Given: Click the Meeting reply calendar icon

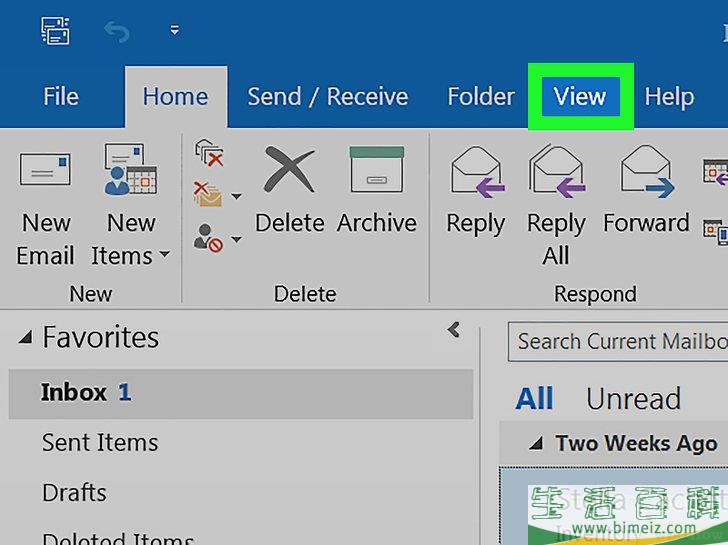Looking at the screenshot, I should [x=715, y=172].
